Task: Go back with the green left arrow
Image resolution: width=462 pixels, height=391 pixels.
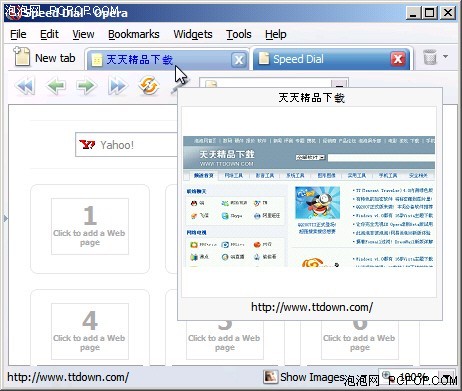Action: [x=55, y=86]
